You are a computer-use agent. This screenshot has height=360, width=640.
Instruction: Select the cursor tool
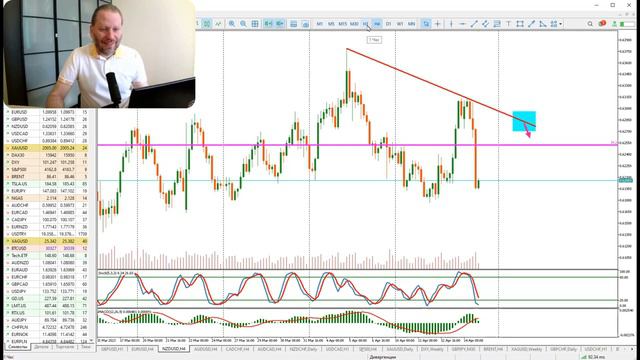pos(426,24)
